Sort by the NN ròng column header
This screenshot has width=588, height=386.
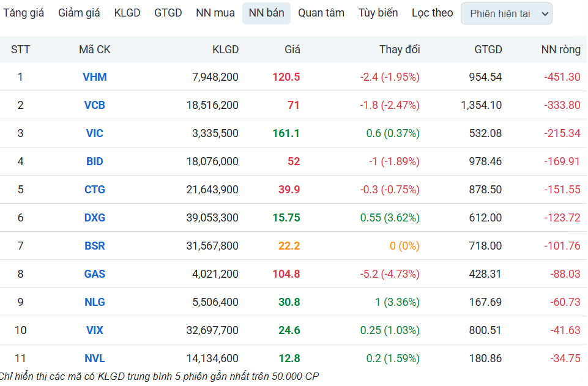point(560,50)
